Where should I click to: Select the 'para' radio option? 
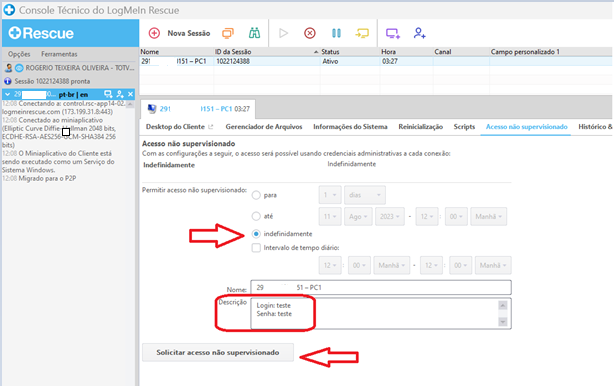pyautogui.click(x=256, y=195)
